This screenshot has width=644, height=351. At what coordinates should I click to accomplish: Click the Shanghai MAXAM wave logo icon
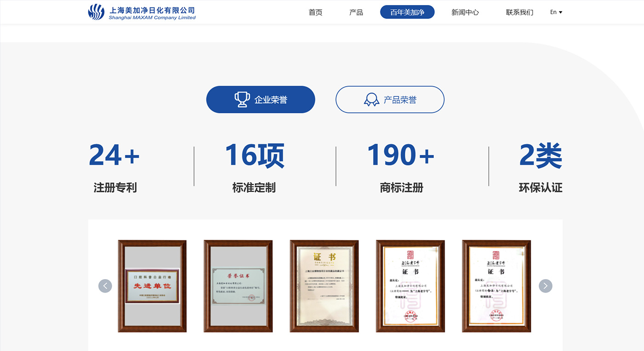point(96,12)
